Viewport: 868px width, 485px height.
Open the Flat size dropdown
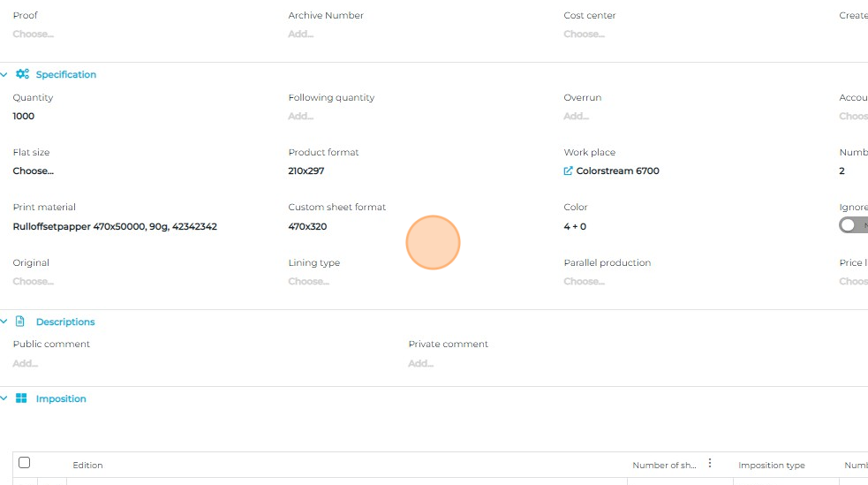[33, 171]
